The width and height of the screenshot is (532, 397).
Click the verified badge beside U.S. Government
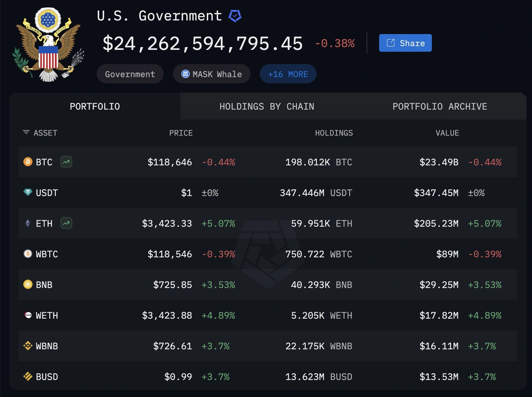235,15
